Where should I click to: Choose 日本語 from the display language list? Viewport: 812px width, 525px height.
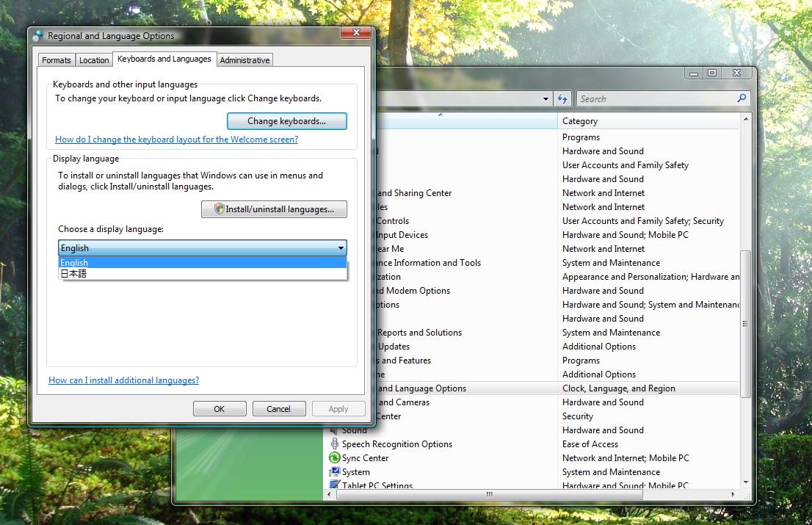click(202, 274)
